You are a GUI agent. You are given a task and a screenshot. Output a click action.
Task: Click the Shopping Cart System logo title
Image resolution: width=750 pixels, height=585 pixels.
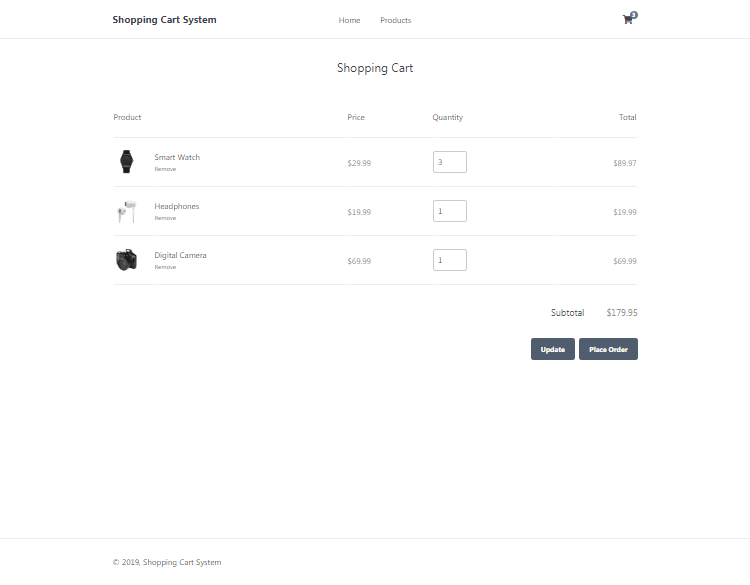pyautogui.click(x=164, y=20)
